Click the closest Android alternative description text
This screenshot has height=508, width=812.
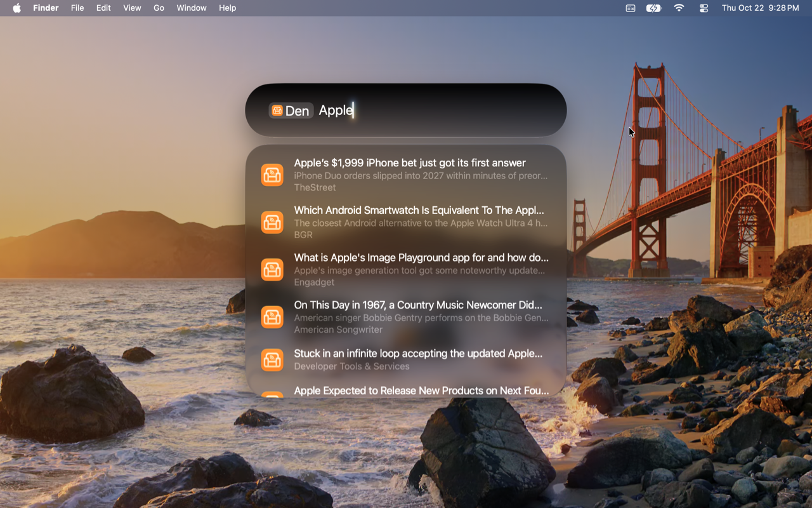click(x=421, y=223)
